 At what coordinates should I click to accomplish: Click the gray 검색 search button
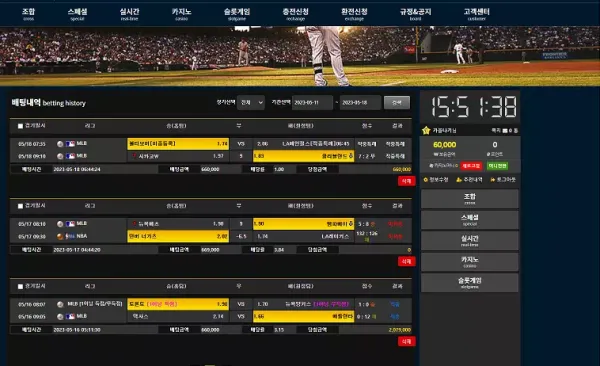tap(397, 103)
